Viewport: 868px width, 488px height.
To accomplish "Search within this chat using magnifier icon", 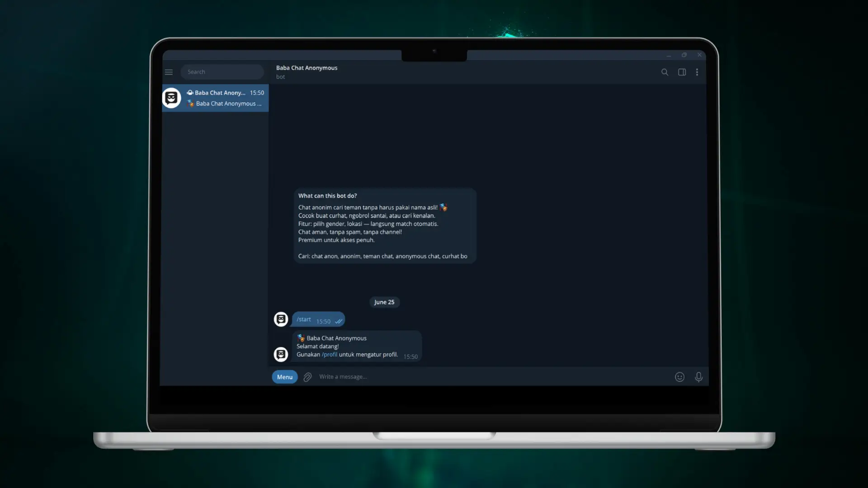I will [665, 72].
